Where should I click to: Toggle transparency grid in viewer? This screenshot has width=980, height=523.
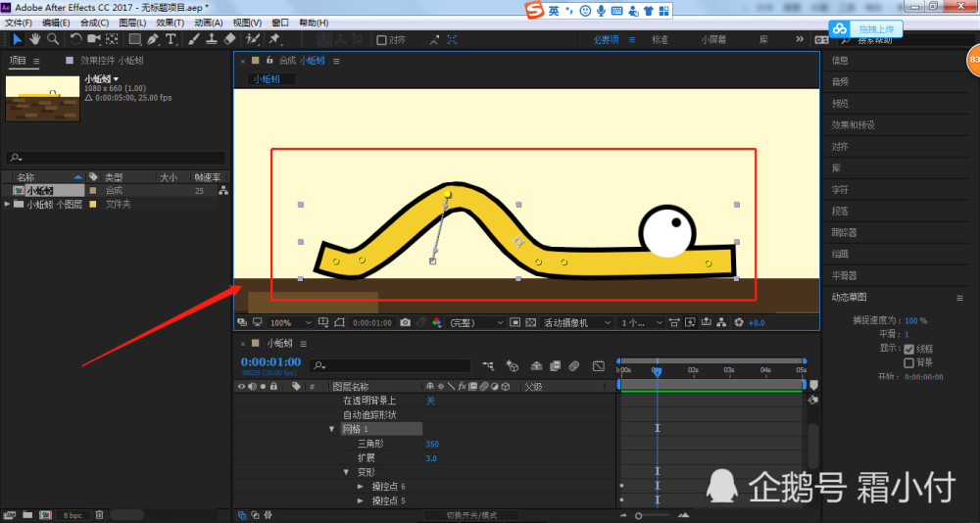coord(530,322)
